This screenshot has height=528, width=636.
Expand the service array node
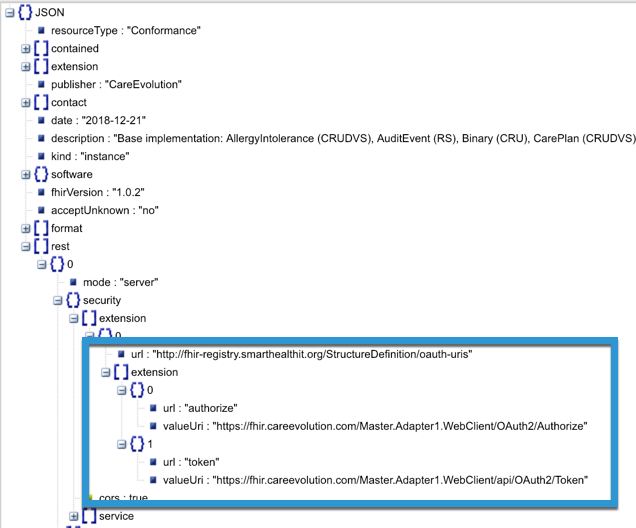click(x=74, y=516)
